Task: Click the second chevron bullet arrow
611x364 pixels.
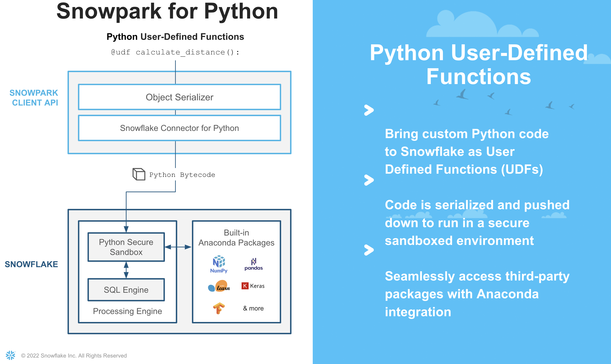Action: [x=369, y=180]
